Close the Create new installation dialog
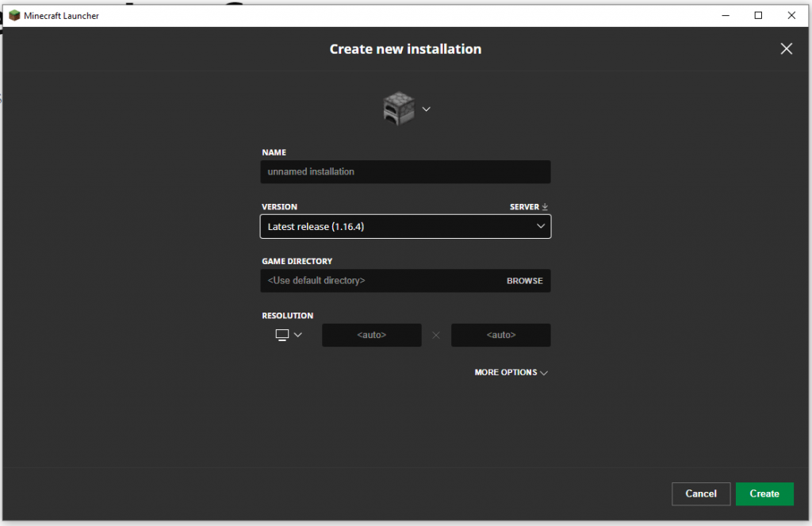 [786, 49]
